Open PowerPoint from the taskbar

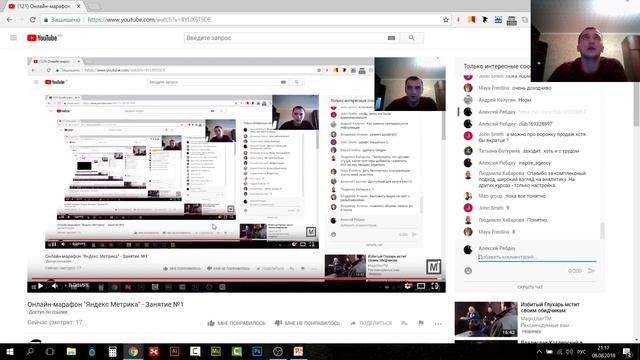point(298,351)
